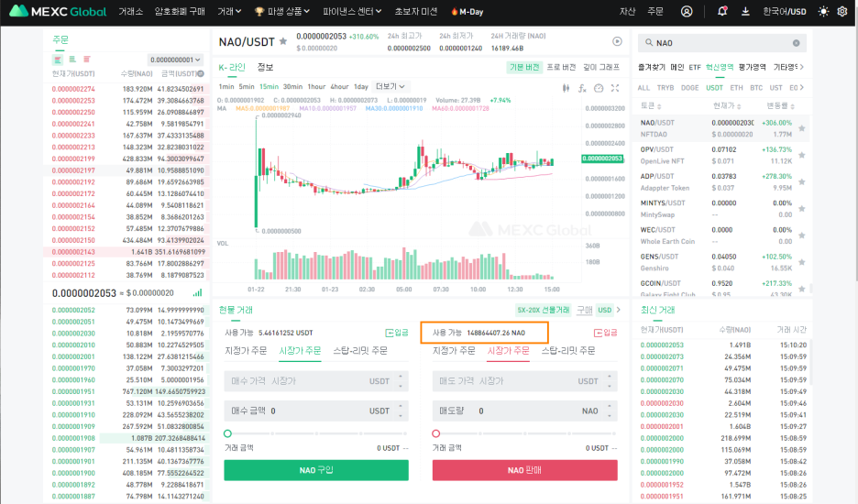Select OPV/USDT pair in market list

[x=721, y=155]
